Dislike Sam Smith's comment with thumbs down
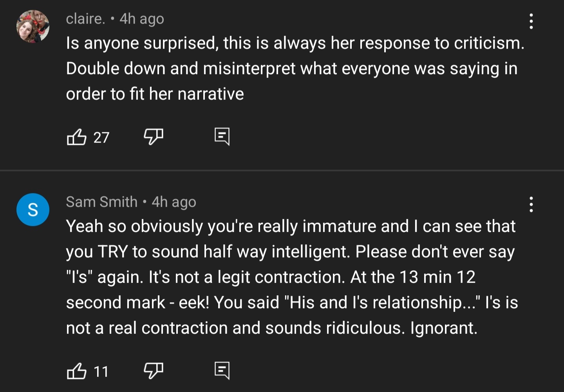564x392 pixels. [153, 371]
